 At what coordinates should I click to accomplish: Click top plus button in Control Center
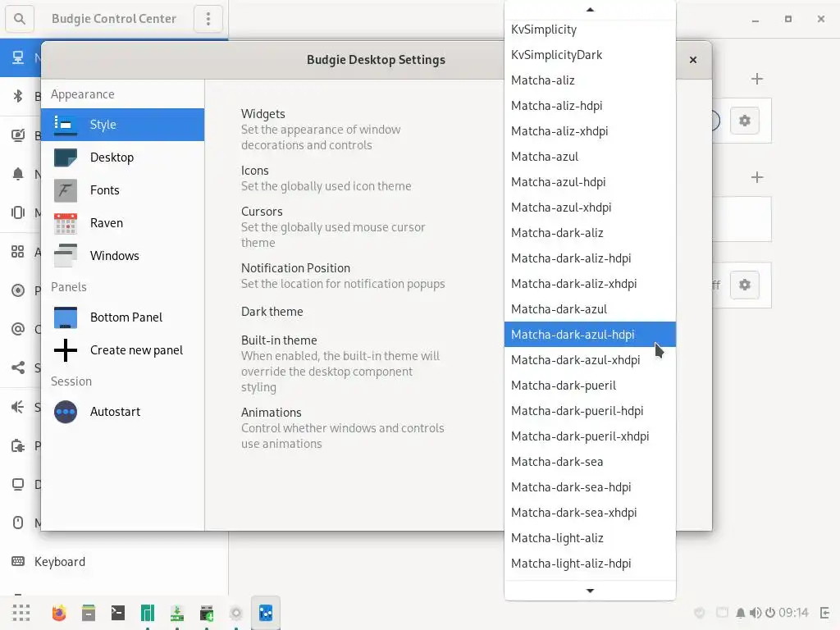pyautogui.click(x=756, y=80)
